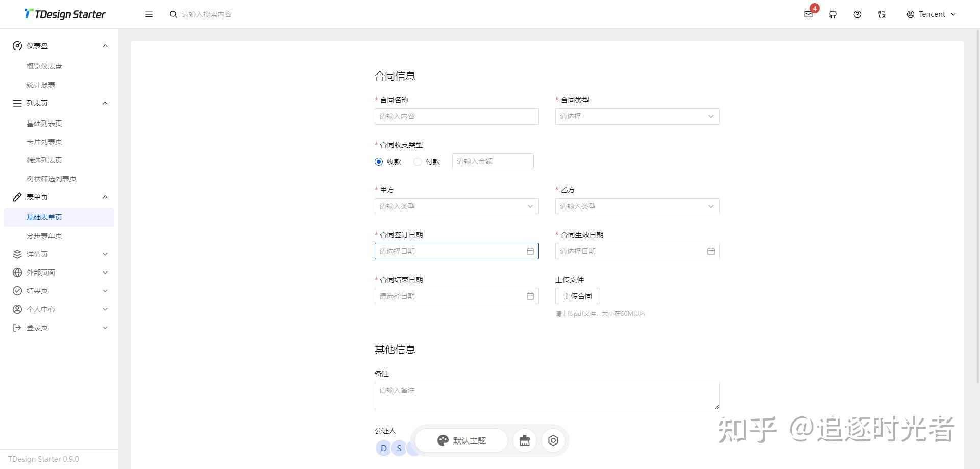Click the palette icon in theme bar
This screenshot has height=469, width=980.
(x=443, y=440)
